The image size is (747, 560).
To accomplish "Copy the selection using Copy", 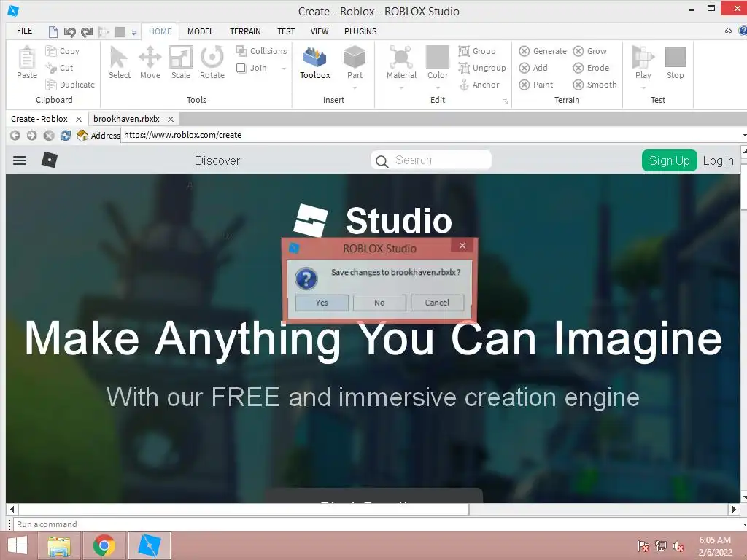I will 63,51.
